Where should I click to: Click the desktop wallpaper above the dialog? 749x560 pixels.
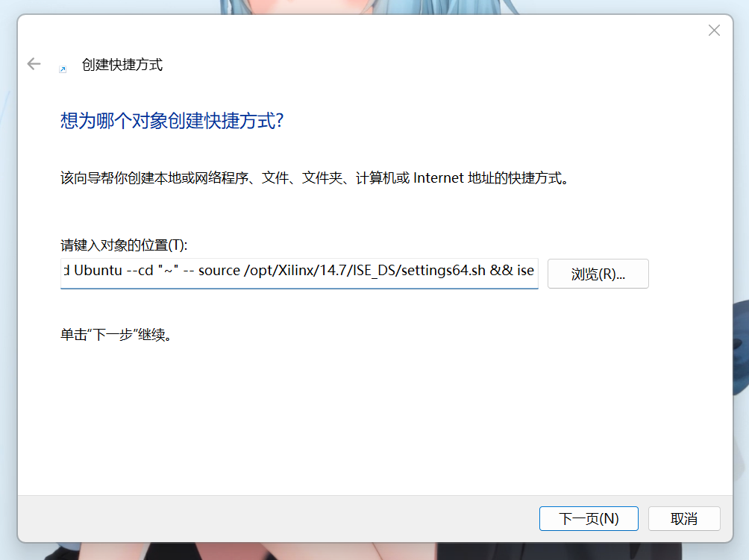point(372,6)
